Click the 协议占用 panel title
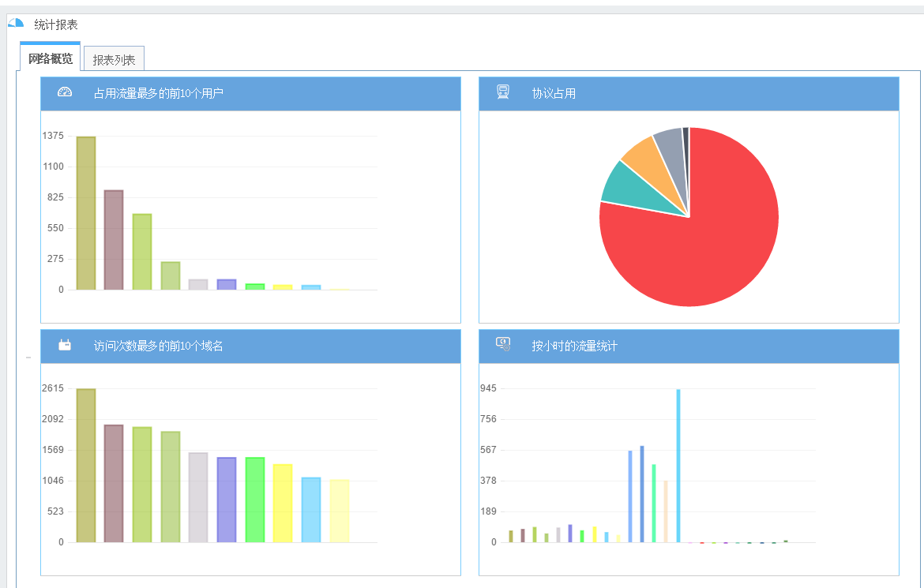The height and width of the screenshot is (588, 924). 554,93
